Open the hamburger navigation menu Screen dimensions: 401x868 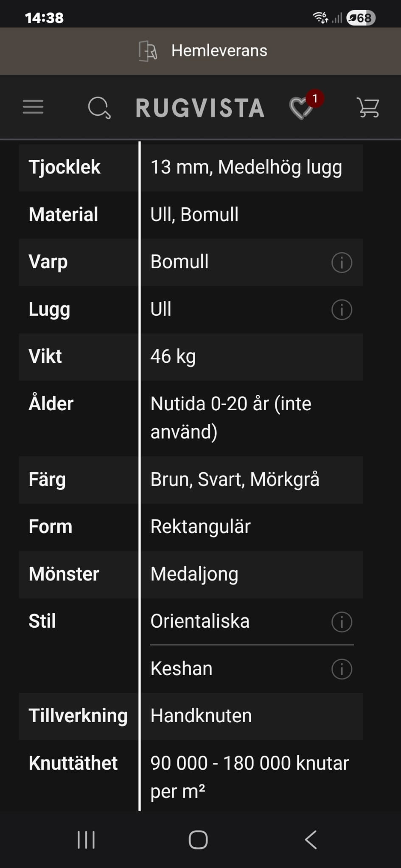(x=33, y=107)
